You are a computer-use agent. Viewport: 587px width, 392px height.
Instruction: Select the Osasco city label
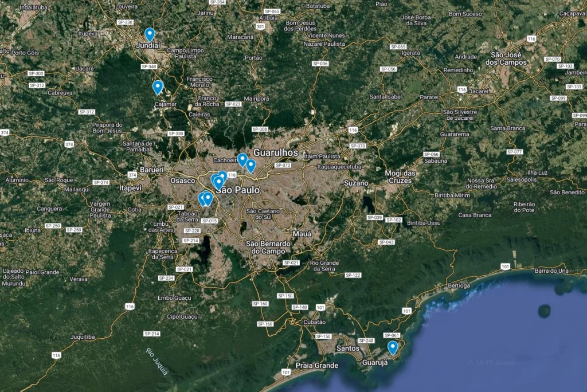tap(183, 181)
